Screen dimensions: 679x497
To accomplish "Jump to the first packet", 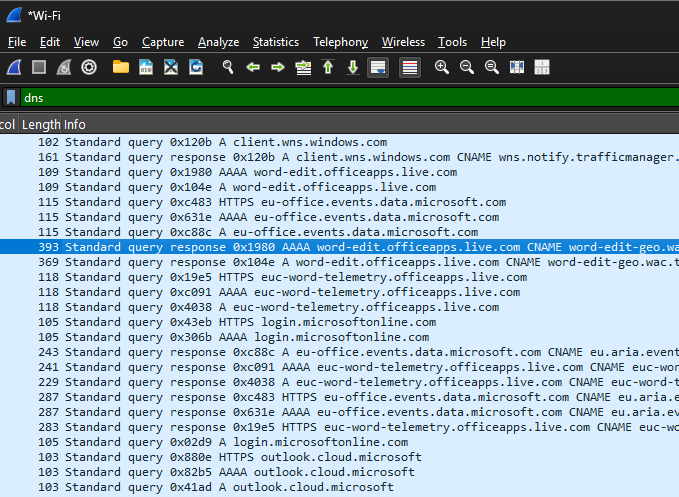I will [x=328, y=67].
